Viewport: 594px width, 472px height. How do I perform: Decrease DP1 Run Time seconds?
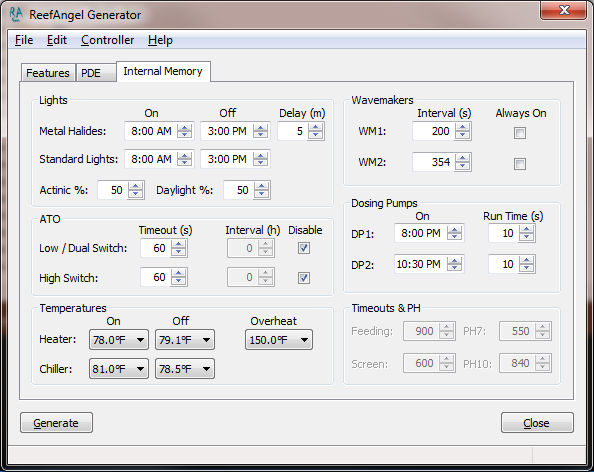click(x=527, y=237)
